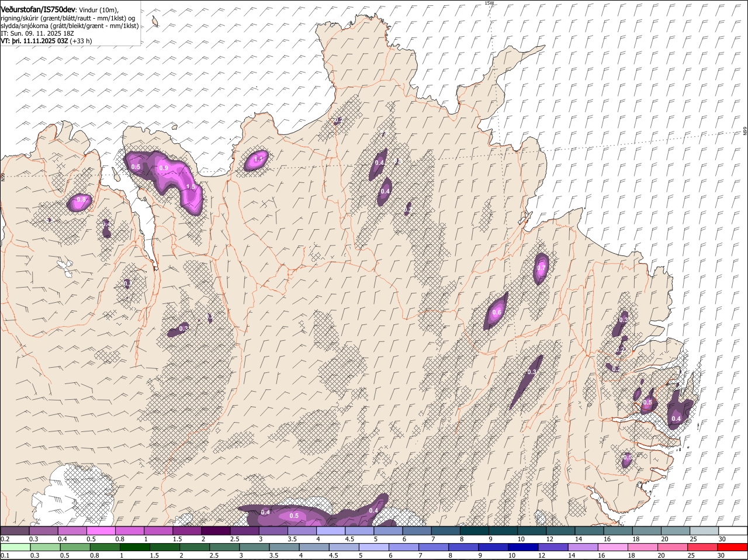Click the 0.9 snowfall value on the map
Screen dimensions: 748x560
pyautogui.click(x=164, y=168)
